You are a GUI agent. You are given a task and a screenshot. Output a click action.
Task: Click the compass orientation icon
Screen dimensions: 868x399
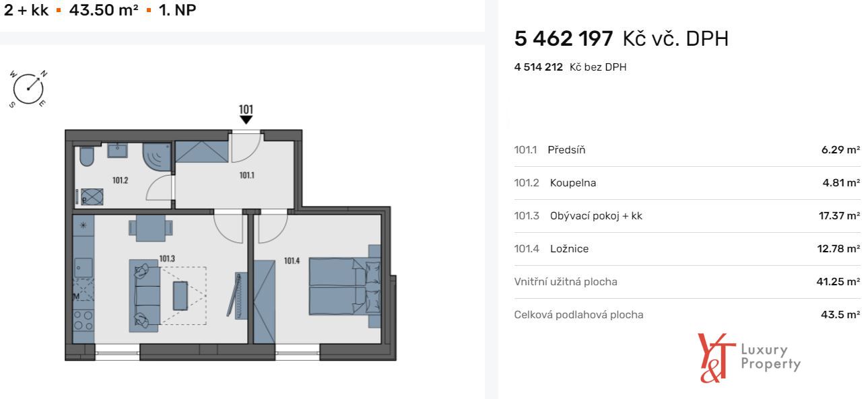pos(28,87)
